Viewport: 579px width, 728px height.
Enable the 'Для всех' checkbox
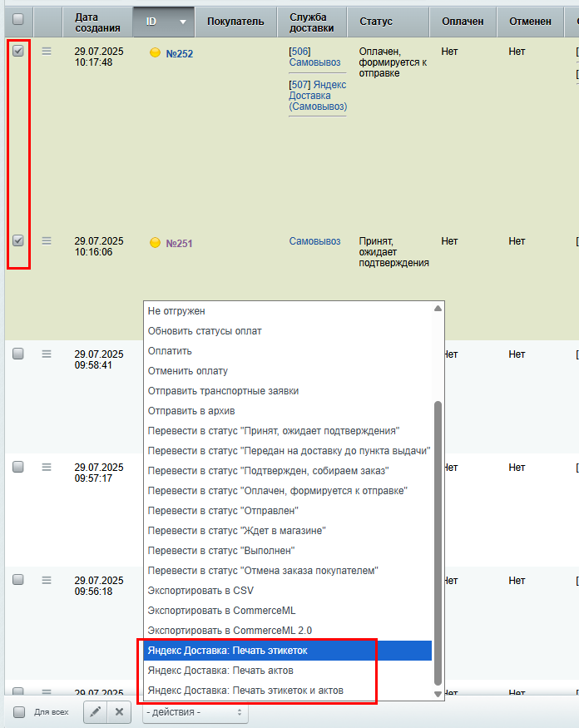[x=19, y=711]
